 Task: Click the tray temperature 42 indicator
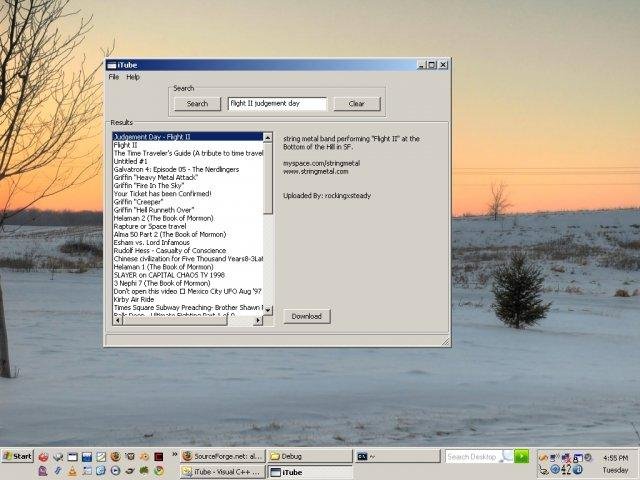pyautogui.click(x=566, y=470)
